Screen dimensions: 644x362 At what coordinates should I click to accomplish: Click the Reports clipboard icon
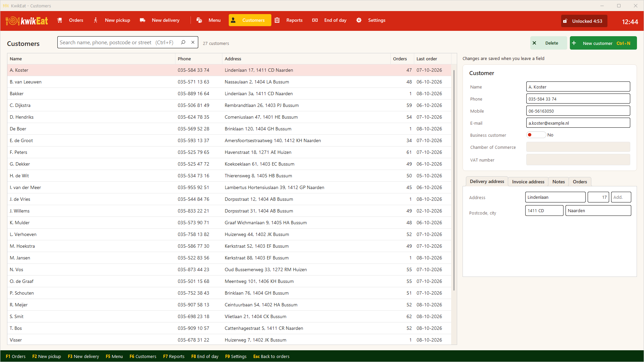277,20
